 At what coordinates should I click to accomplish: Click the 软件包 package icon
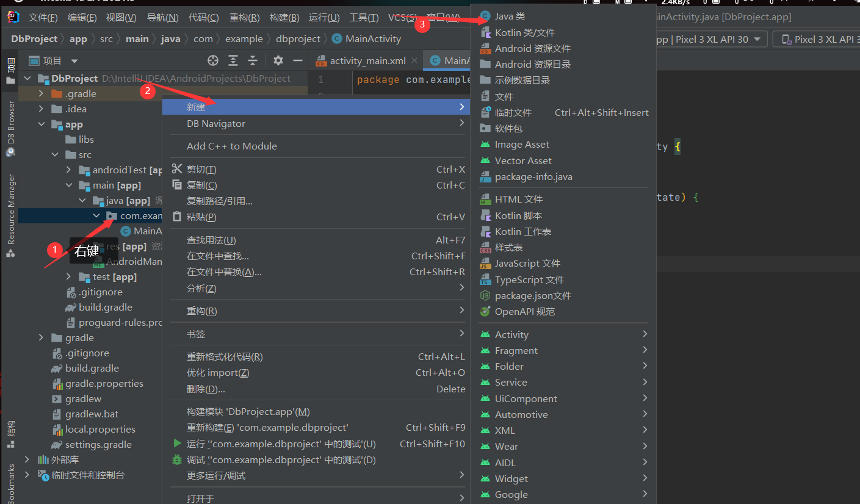pyautogui.click(x=485, y=128)
